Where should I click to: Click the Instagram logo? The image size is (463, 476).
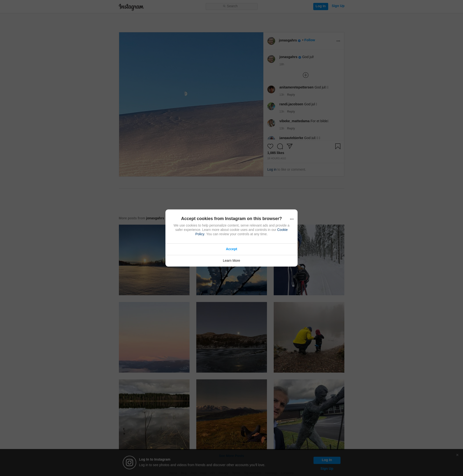point(131,7)
